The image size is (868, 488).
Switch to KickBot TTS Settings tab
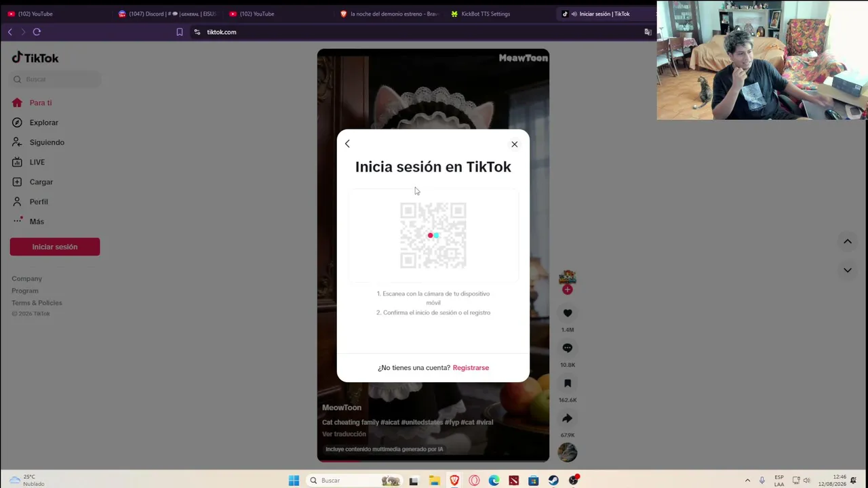click(500, 14)
